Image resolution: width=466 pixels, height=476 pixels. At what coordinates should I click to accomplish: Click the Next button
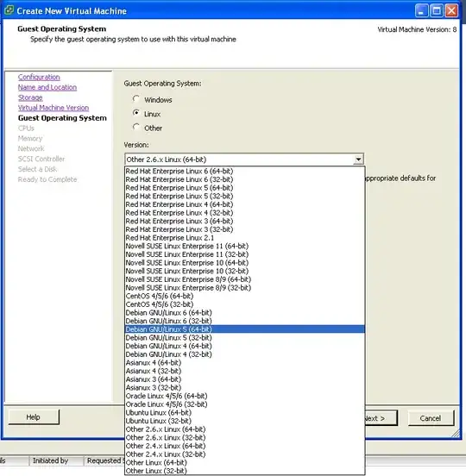click(x=381, y=418)
